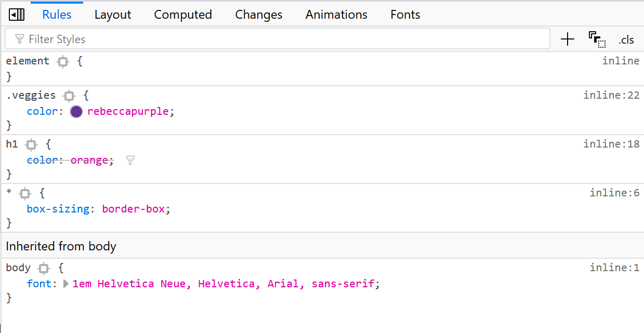The width and height of the screenshot is (644, 333).
Task: Click the font property name in body rule
Action: 40,284
